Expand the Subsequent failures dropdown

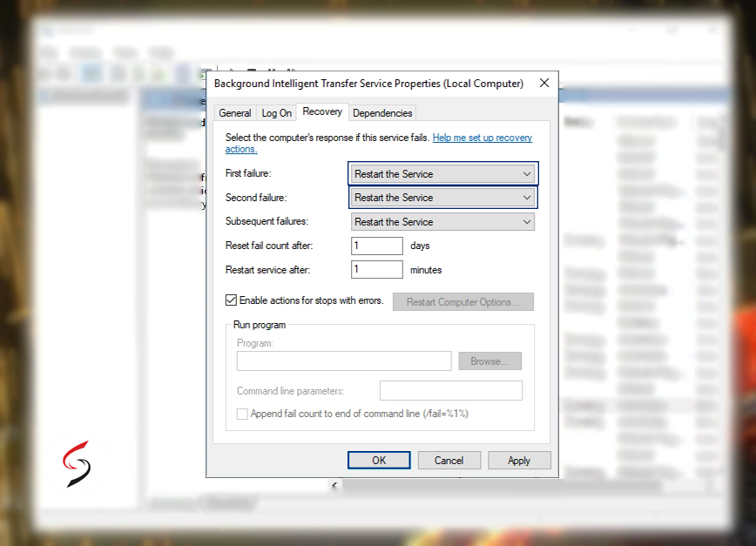(x=442, y=222)
